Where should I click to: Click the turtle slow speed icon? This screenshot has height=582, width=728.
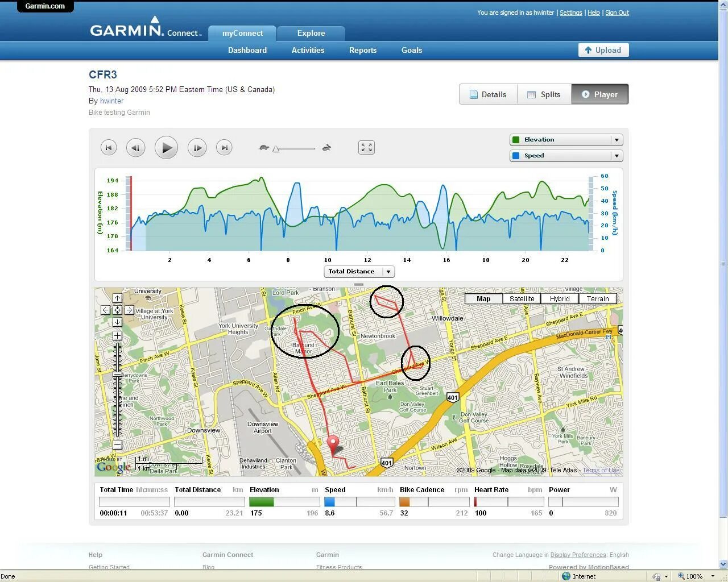(x=264, y=148)
